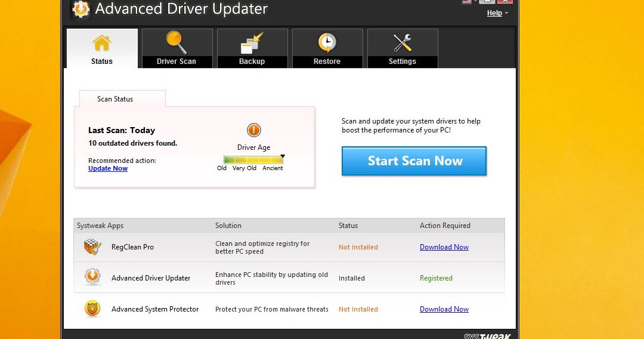Viewport: 644px width, 339px height.
Task: Open the Driver Scan tab label
Action: point(176,61)
